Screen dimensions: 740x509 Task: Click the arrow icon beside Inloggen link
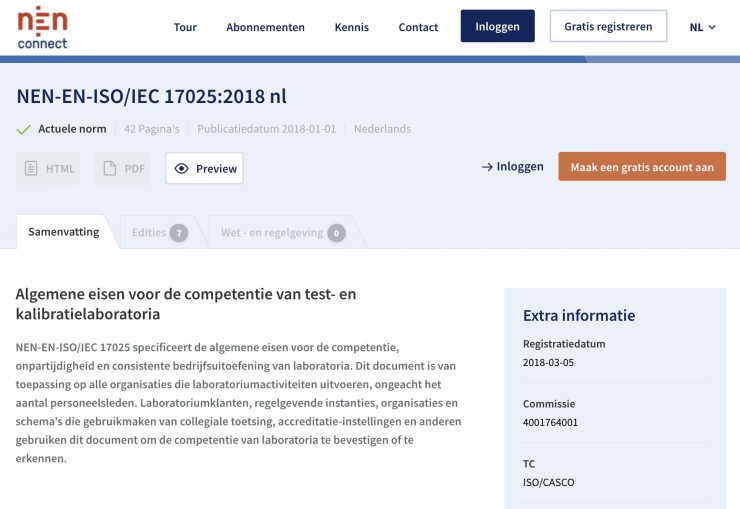[487, 167]
